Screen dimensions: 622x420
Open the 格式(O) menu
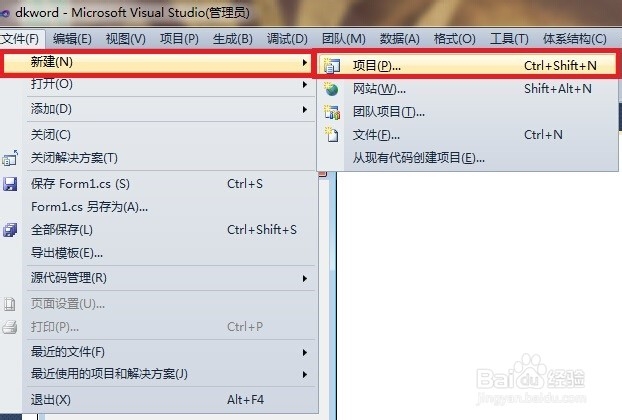(454, 39)
